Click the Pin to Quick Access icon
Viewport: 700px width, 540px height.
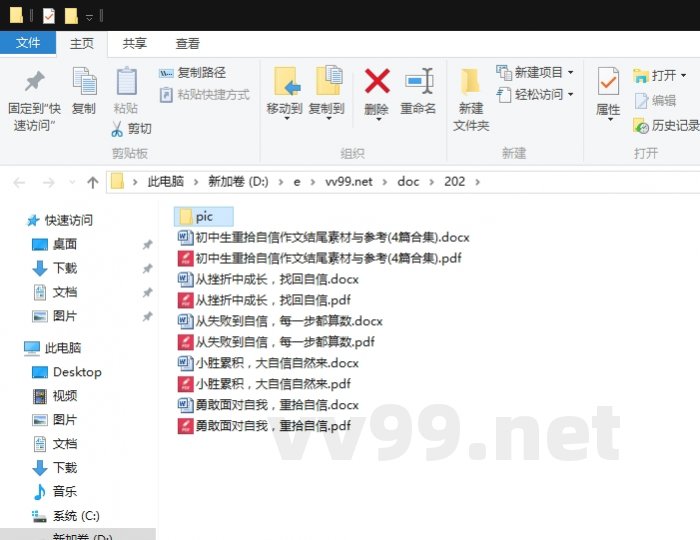(35, 81)
